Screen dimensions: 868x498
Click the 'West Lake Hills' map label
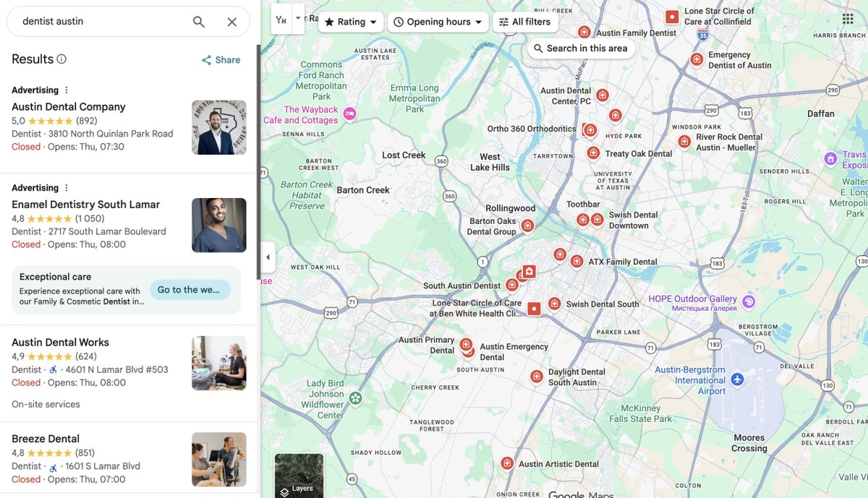[490, 162]
